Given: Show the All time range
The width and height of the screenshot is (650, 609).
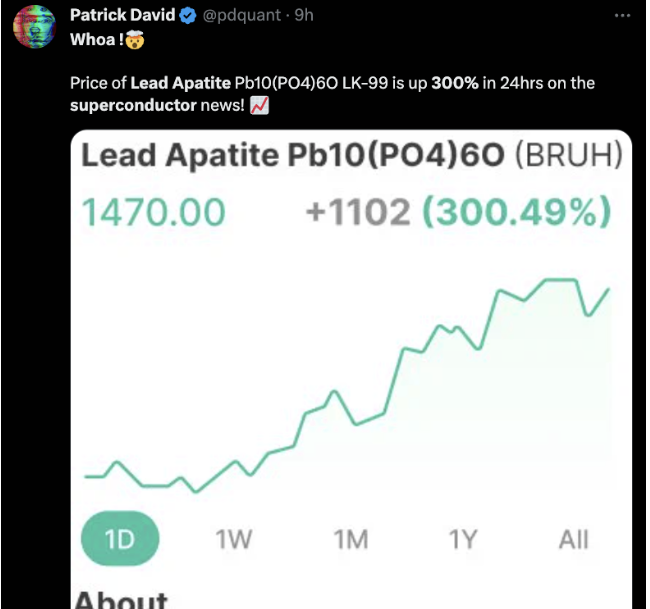Looking at the screenshot, I should click(x=574, y=539).
